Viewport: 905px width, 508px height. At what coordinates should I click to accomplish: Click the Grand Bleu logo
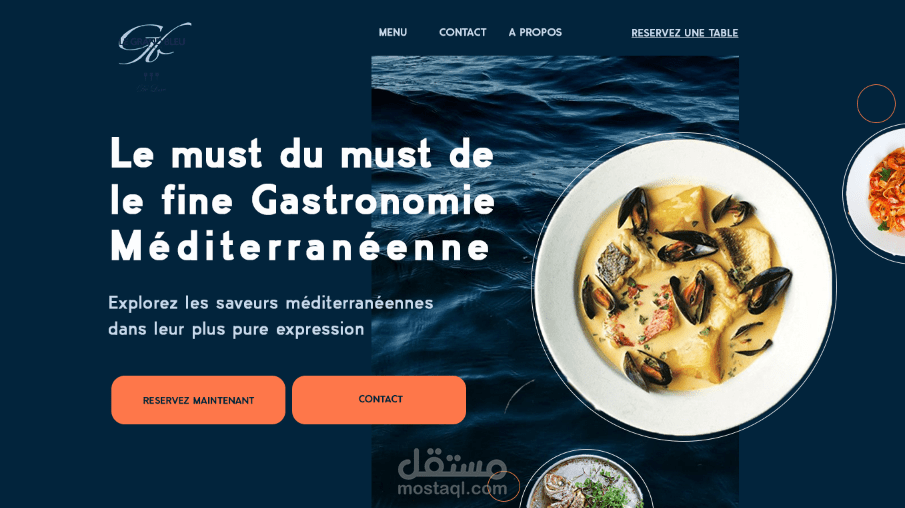(x=154, y=43)
